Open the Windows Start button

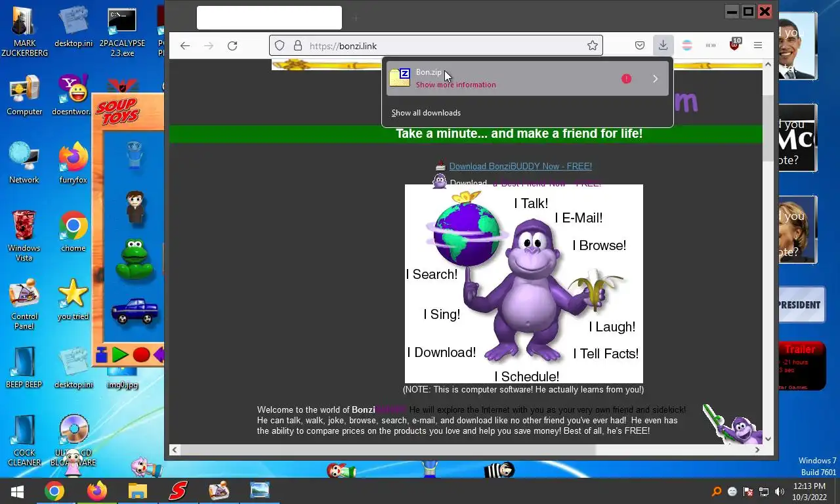click(x=17, y=491)
